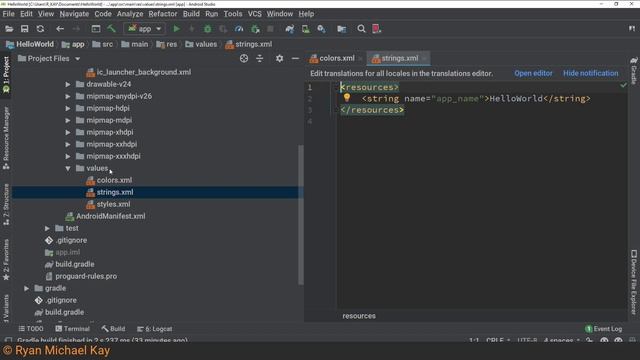Toggle the Device File Explorer side panel
Viewport: 640px width, 360px height.
coord(633,282)
